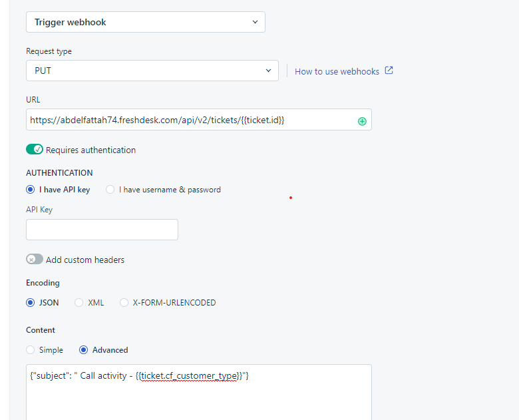The image size is (519, 420).
Task: Click the Encoding section label
Action: pos(43,283)
